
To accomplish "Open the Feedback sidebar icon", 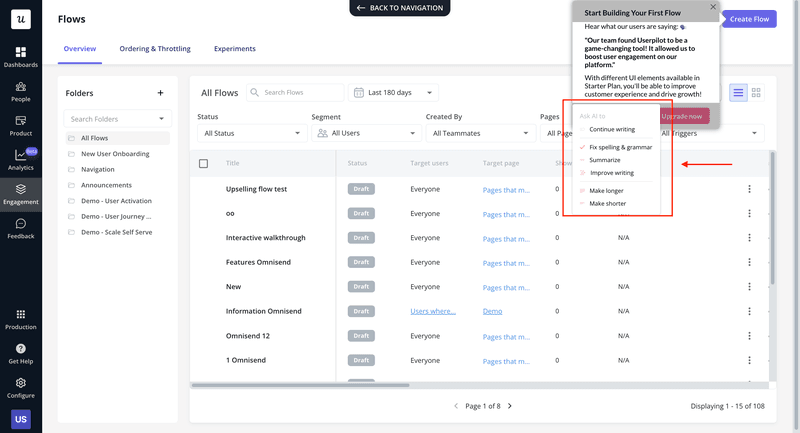I will [x=20, y=228].
